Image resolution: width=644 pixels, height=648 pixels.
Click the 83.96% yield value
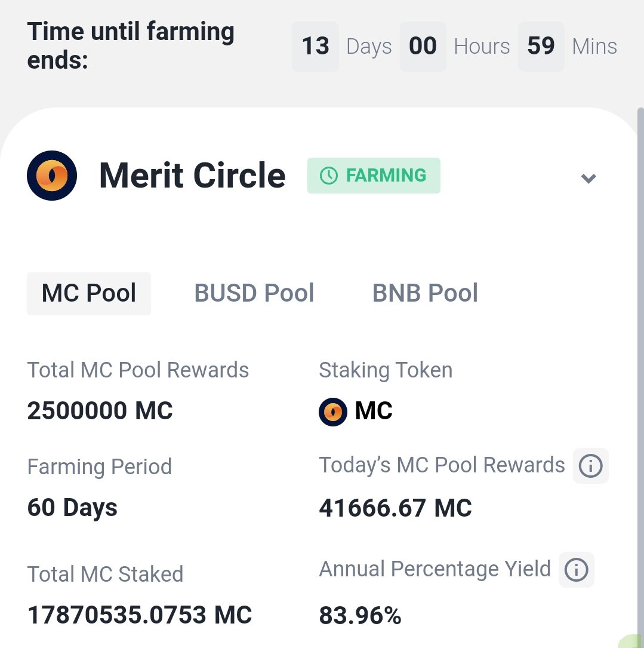[x=360, y=615]
